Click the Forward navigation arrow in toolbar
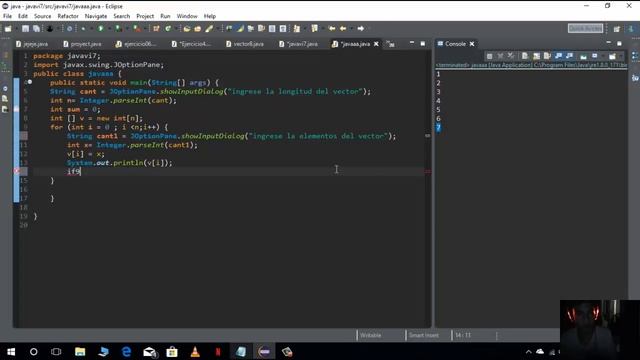Viewport: 640px width, 360px height. pyautogui.click(x=361, y=29)
